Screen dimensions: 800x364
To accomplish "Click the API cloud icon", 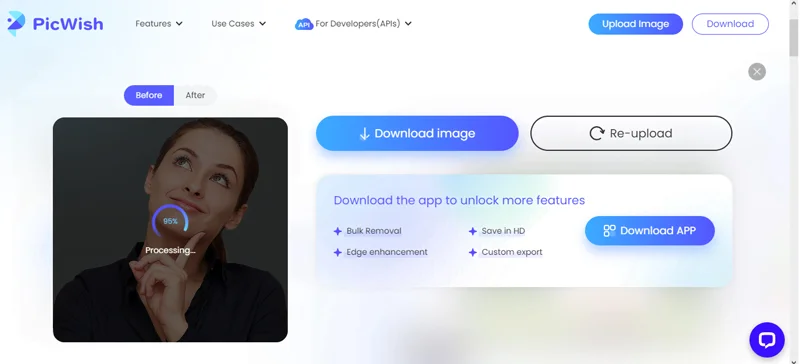I will tap(304, 24).
